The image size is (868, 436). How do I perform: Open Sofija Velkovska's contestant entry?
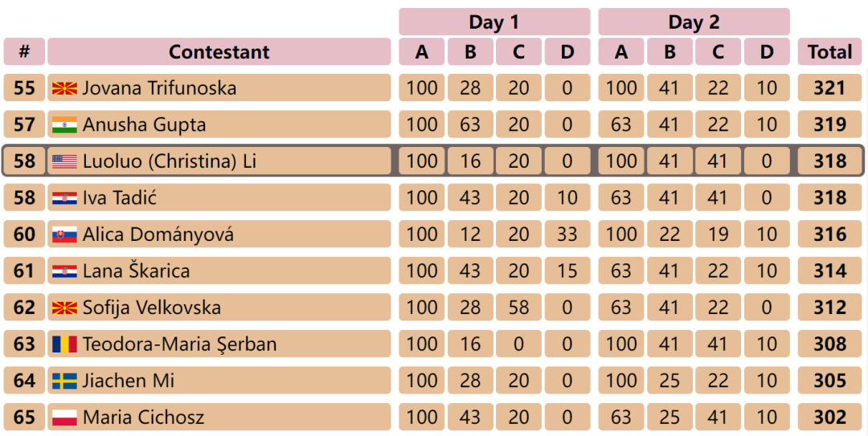click(x=152, y=308)
